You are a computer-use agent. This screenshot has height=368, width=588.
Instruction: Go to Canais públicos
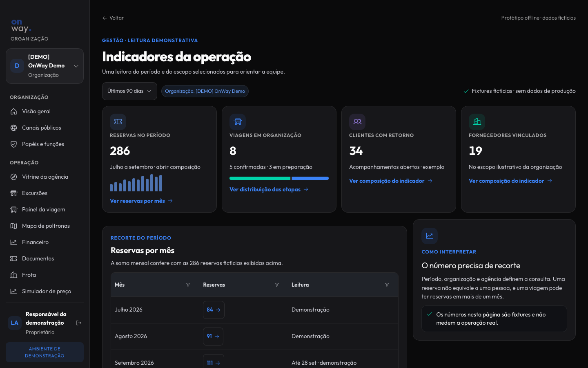click(45, 128)
